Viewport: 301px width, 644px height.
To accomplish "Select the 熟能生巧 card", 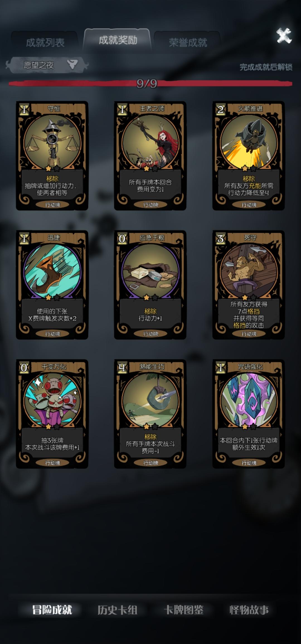I will (x=151, y=414).
